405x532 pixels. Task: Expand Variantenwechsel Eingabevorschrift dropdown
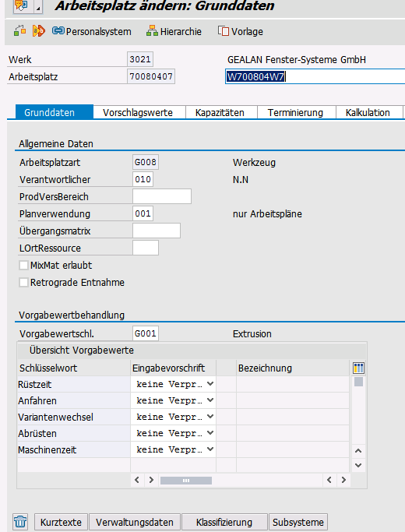210,417
